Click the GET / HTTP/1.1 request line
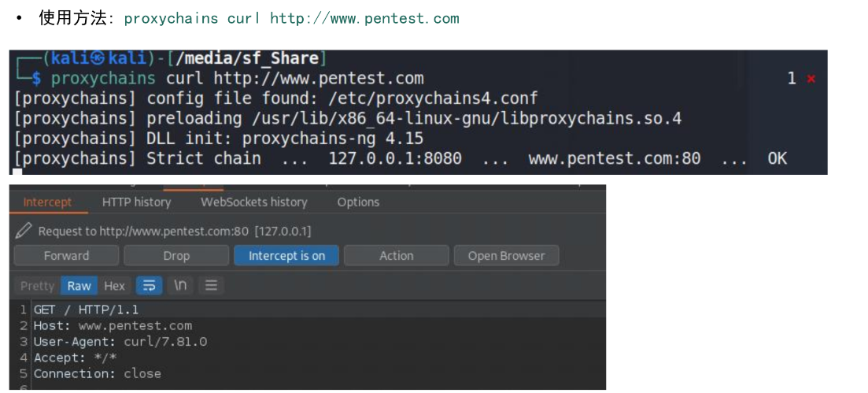The width and height of the screenshot is (868, 393). click(86, 310)
